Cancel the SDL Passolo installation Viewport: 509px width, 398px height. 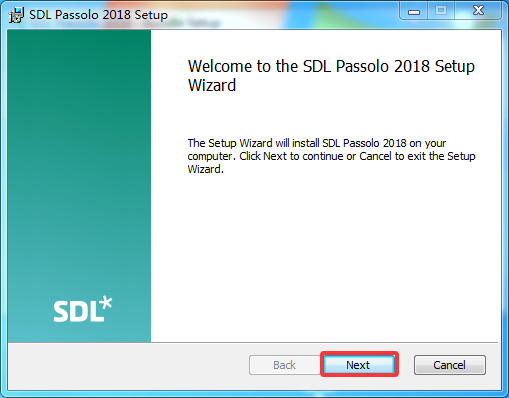click(x=450, y=365)
